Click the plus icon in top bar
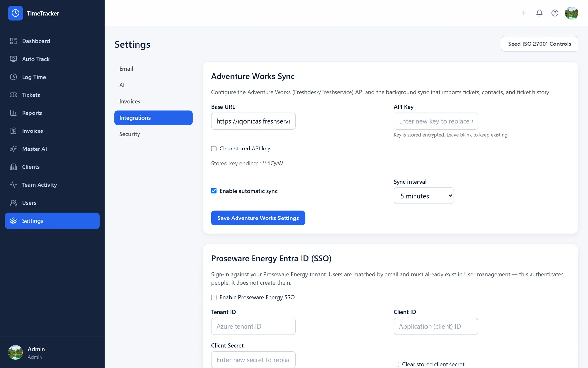588x368 pixels. (524, 13)
